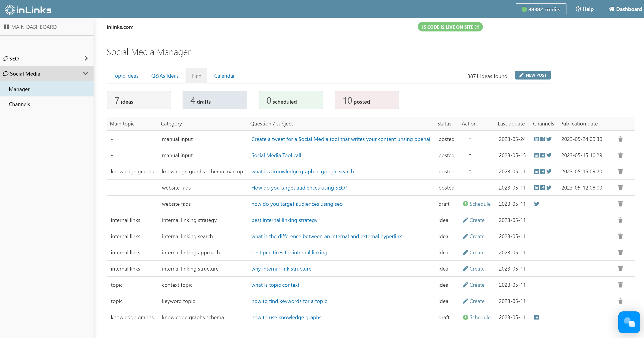Delete the 'why internal link structure' row
This screenshot has height=338, width=644.
pos(620,269)
